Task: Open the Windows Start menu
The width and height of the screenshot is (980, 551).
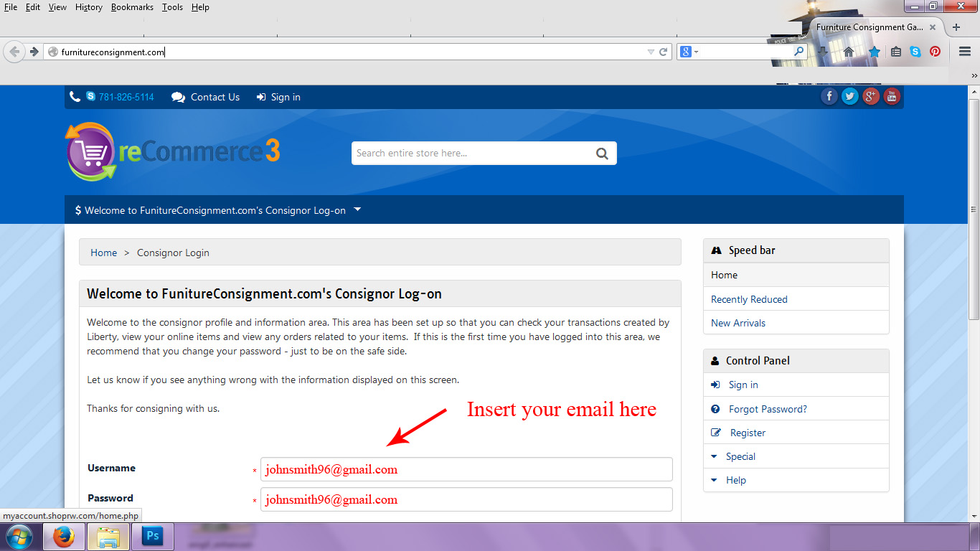Action: (x=19, y=537)
